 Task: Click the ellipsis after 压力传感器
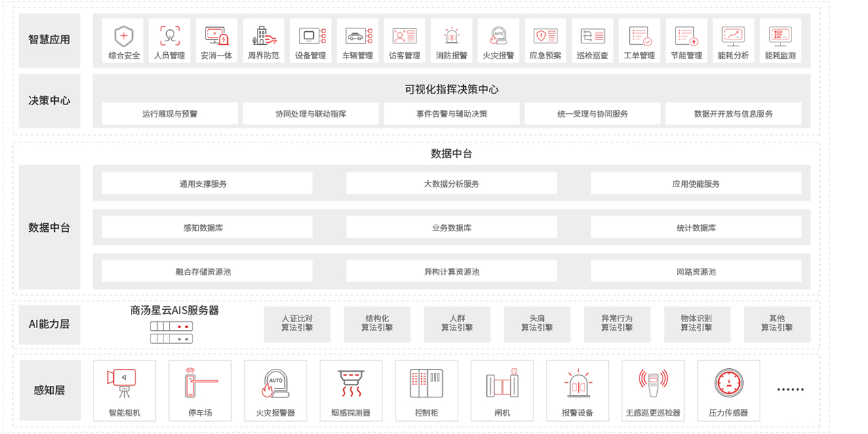coord(790,389)
